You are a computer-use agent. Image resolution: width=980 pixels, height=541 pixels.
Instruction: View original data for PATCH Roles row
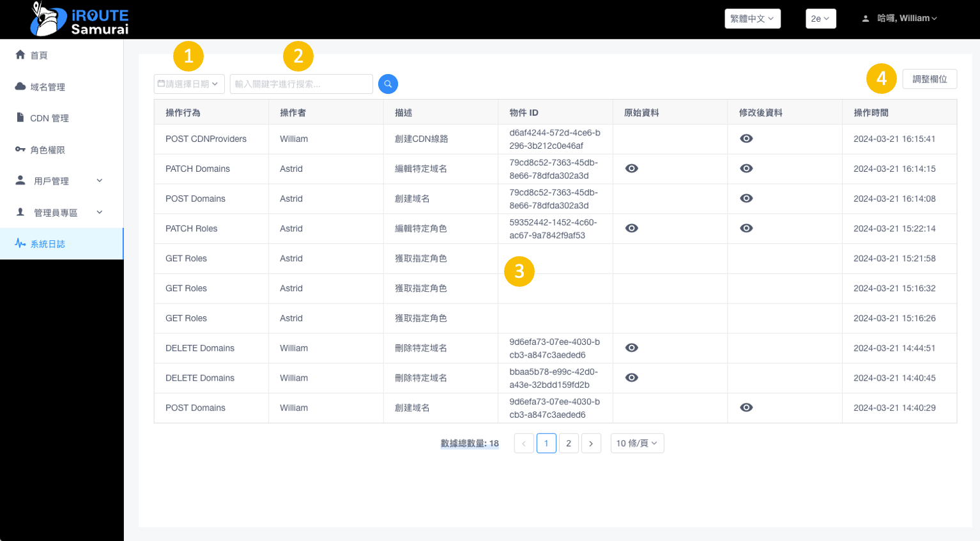631,228
